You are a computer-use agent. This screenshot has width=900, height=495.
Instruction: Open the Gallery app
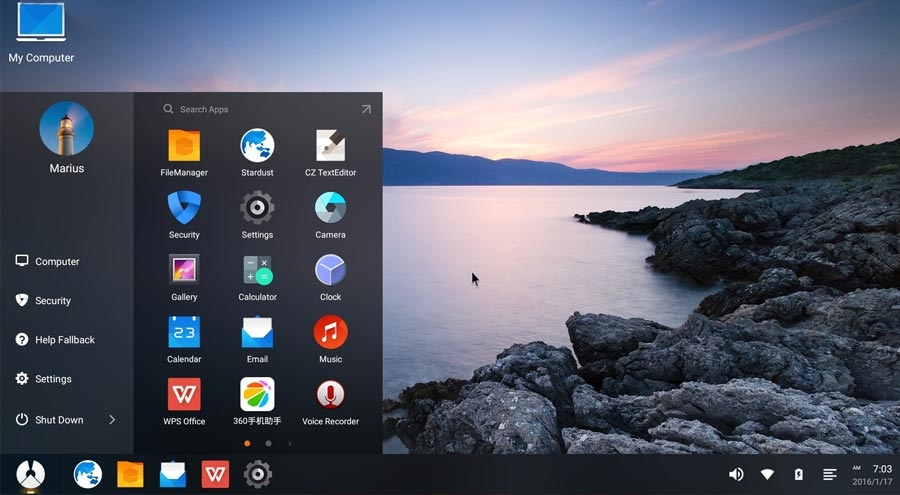[x=184, y=270]
